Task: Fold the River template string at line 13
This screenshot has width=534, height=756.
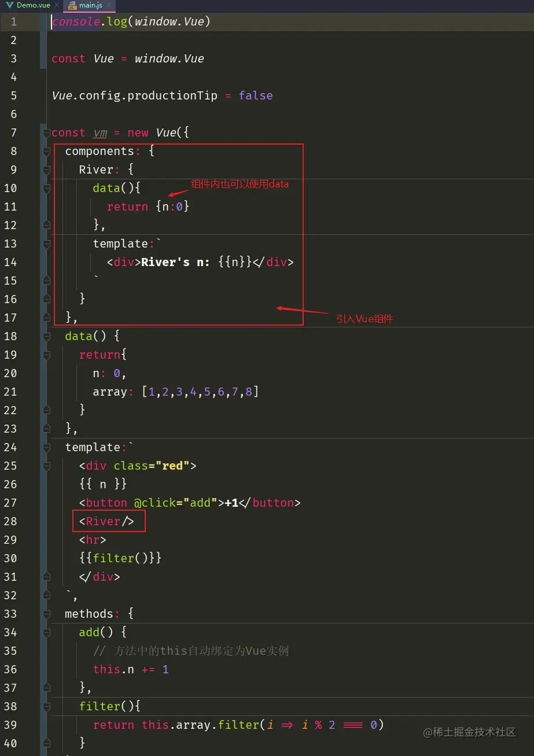Action: coord(46,244)
